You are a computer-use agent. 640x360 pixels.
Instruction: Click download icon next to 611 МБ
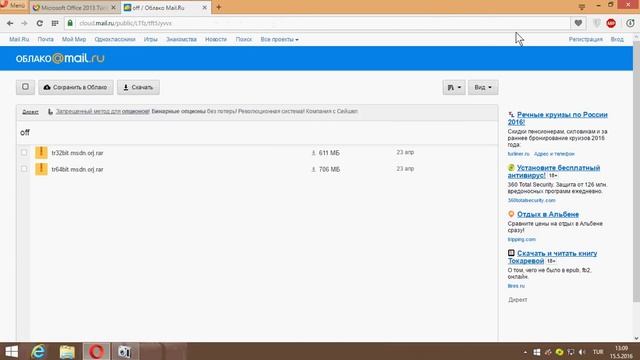coord(313,153)
